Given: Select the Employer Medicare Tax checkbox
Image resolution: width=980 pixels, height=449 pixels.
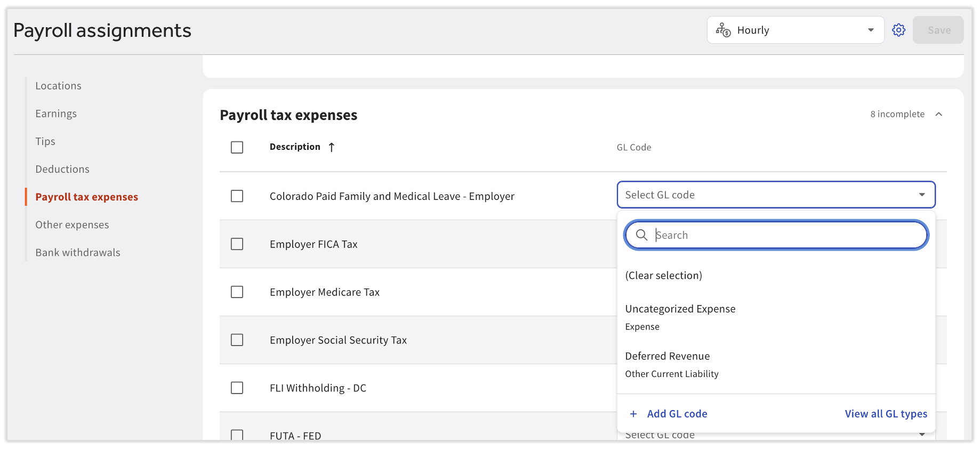Looking at the screenshot, I should pyautogui.click(x=237, y=292).
